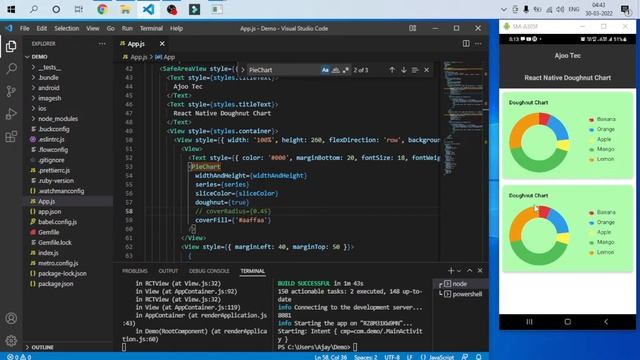Open File Explorer from the taskbar
The height and width of the screenshot is (360, 640).
click(x=125, y=9)
